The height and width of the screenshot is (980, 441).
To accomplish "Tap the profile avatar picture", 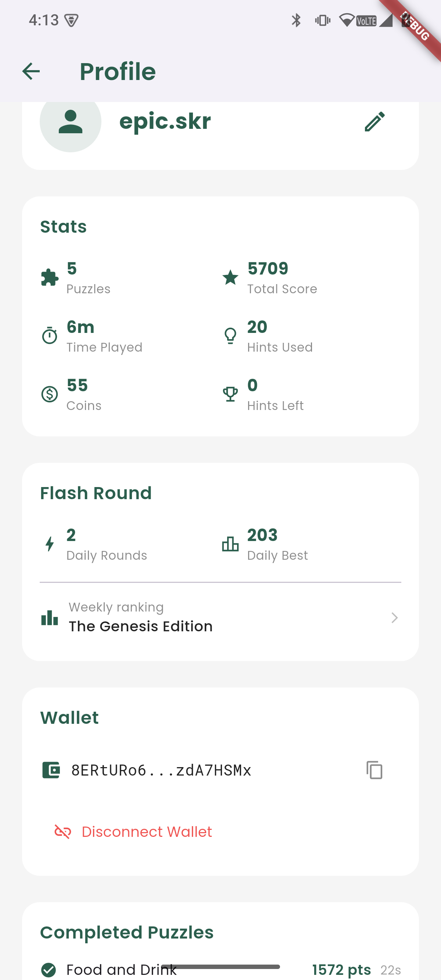I will point(71,123).
